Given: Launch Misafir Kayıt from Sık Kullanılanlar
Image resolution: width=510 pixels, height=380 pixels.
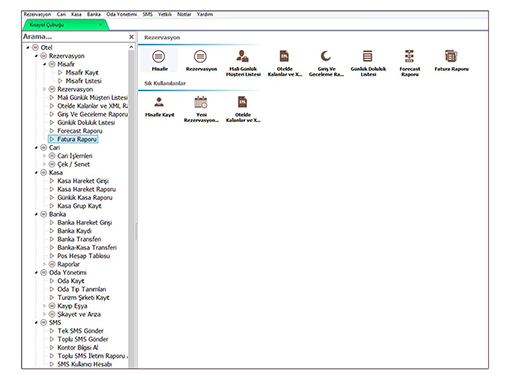Looking at the screenshot, I should (159, 102).
